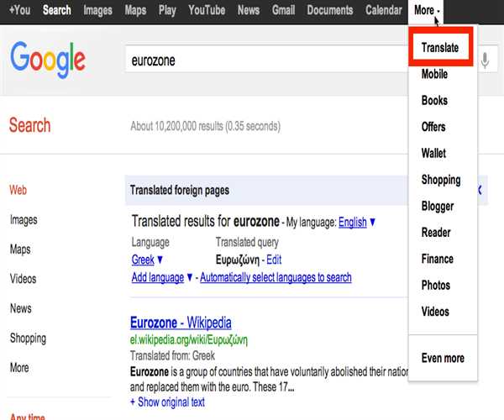This screenshot has width=504, height=420.
Task: Open YouTube in the top navigation bar
Action: point(207,10)
